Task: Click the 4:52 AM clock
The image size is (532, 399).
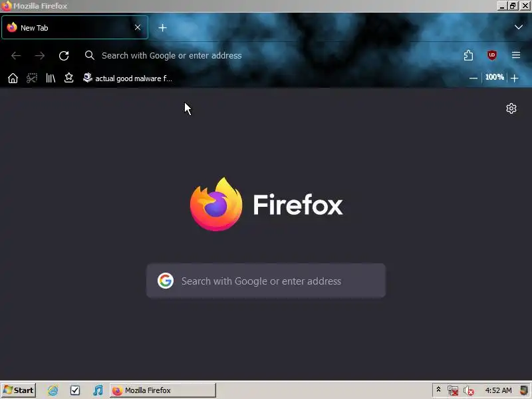Action: coord(498,390)
